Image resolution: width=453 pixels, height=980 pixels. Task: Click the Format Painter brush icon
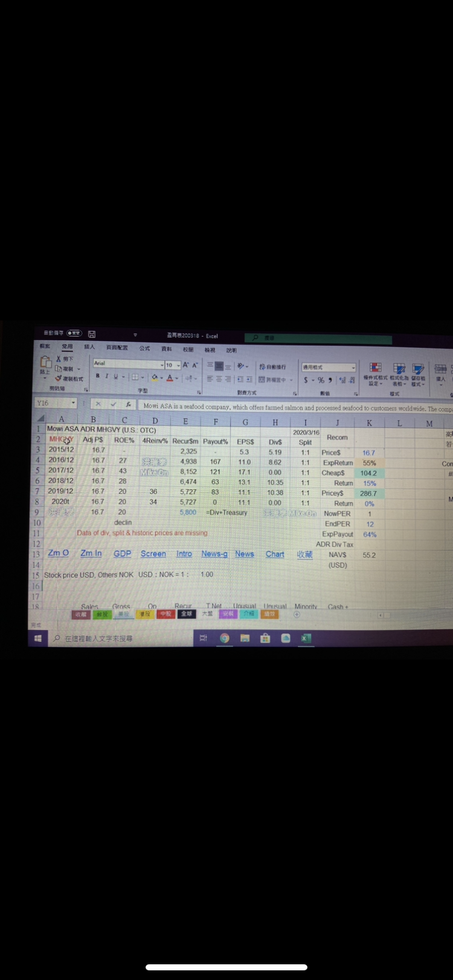click(x=59, y=378)
